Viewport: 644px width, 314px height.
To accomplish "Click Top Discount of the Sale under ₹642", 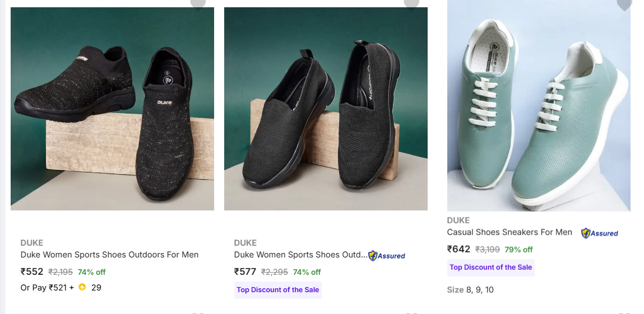I will [x=491, y=268].
